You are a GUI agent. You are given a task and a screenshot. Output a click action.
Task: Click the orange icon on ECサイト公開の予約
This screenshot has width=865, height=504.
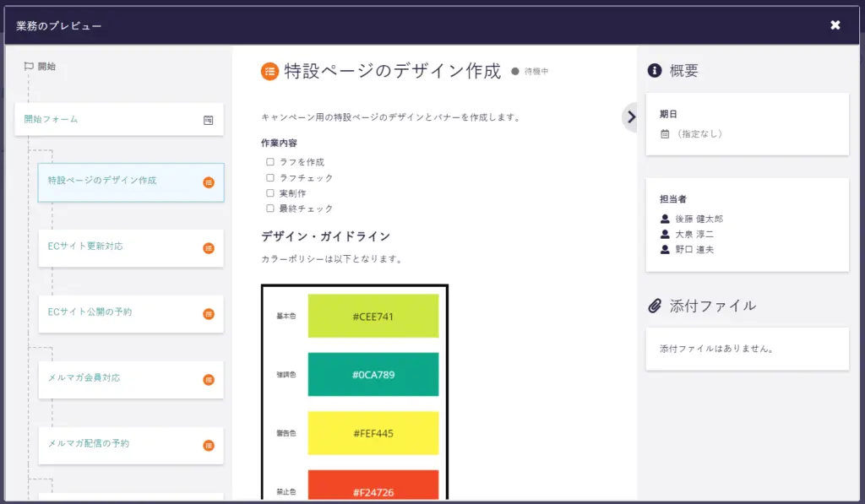click(x=209, y=314)
